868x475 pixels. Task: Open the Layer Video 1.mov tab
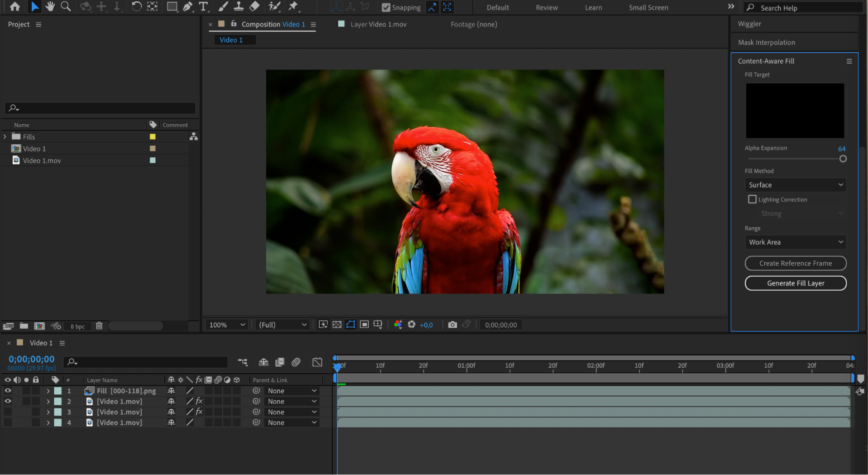pyautogui.click(x=378, y=24)
